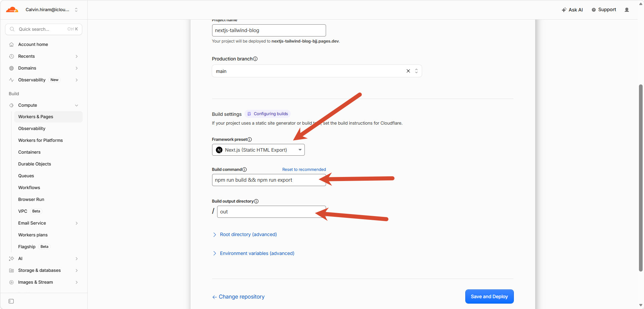This screenshot has height=309, width=644.
Task: Expand Root directory (advanced)
Action: pos(245,234)
